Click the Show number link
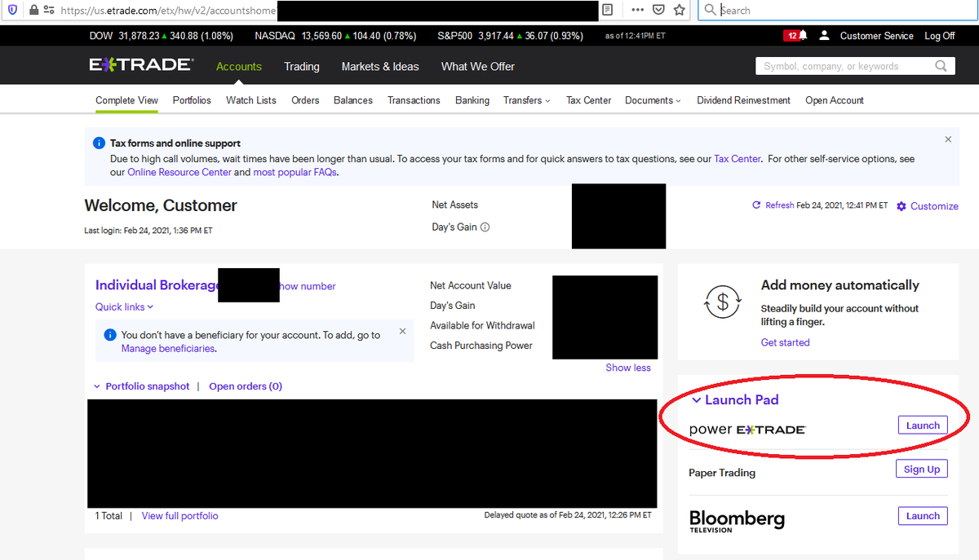Image resolution: width=979 pixels, height=560 pixels. pyautogui.click(x=308, y=286)
